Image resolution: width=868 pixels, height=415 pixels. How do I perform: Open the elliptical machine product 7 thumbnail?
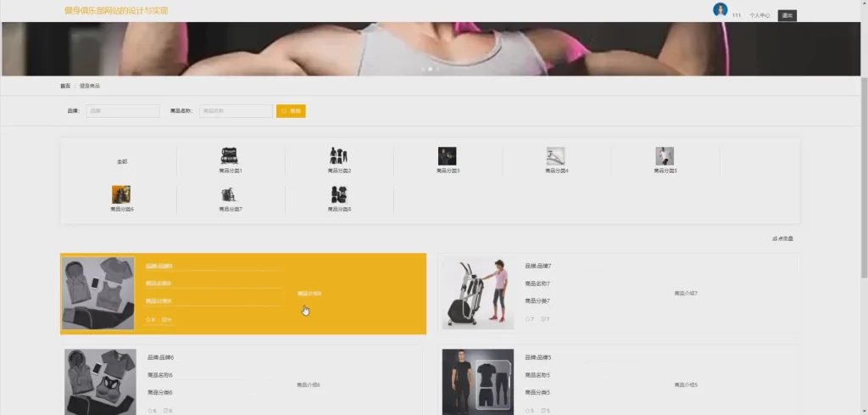tap(478, 294)
